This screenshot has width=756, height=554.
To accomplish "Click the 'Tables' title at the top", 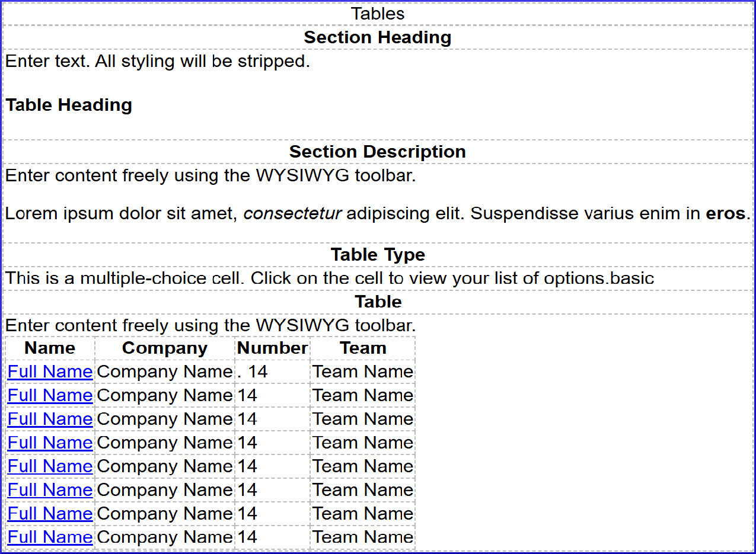I will tap(377, 14).
